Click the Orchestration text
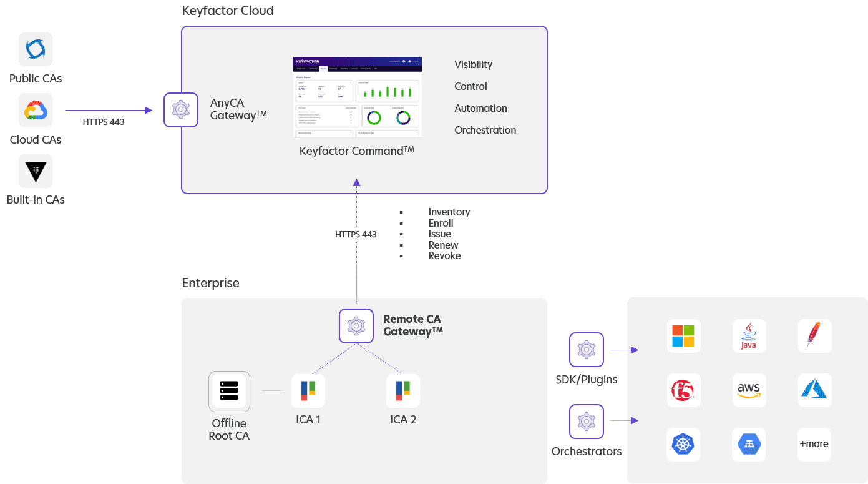 pyautogui.click(x=485, y=131)
